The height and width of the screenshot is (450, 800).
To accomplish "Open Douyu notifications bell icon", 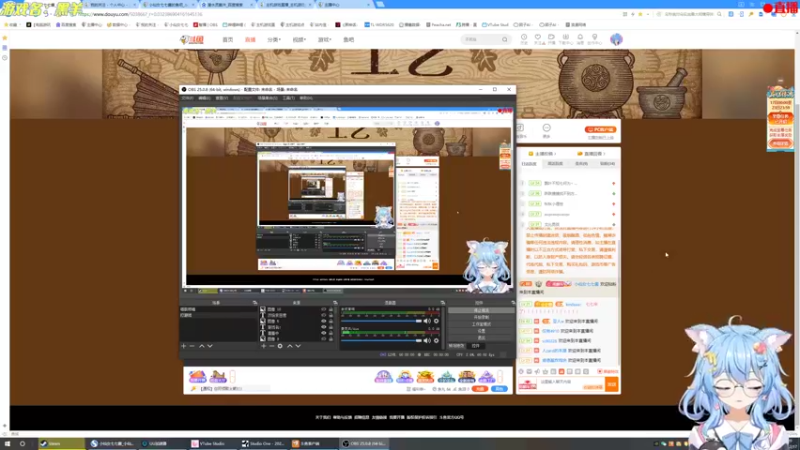I will tap(580, 39).
